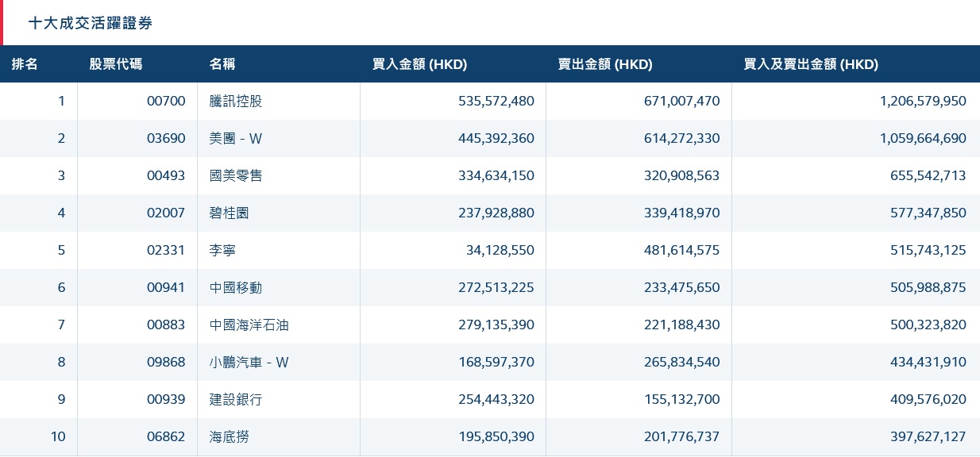
Task: Select stock code 06862
Action: [x=166, y=436]
